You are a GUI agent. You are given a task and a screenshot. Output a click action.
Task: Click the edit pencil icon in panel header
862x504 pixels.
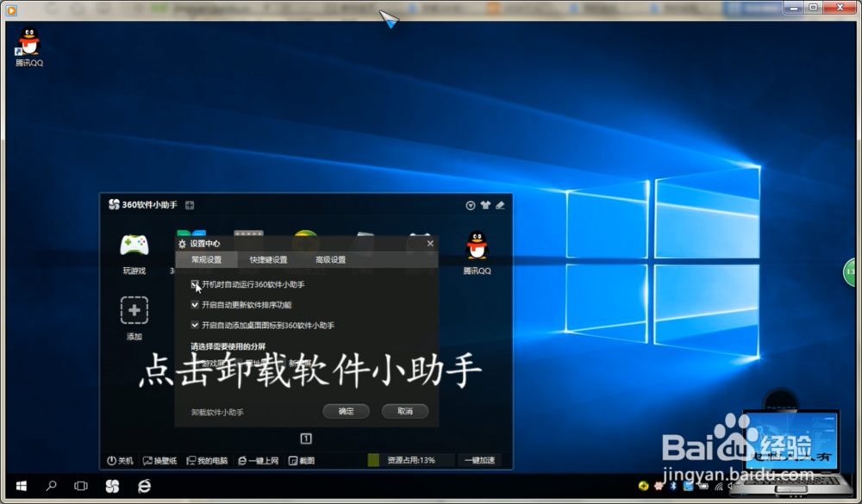coord(500,205)
